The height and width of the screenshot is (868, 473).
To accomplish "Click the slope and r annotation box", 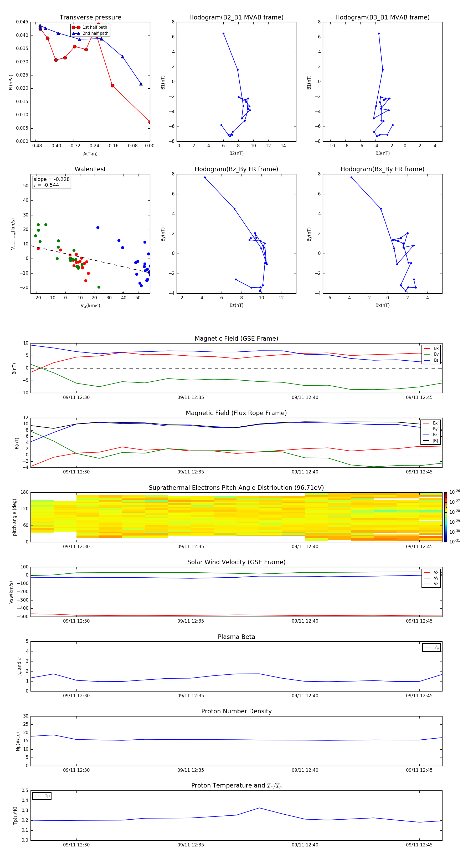I will coord(52,182).
